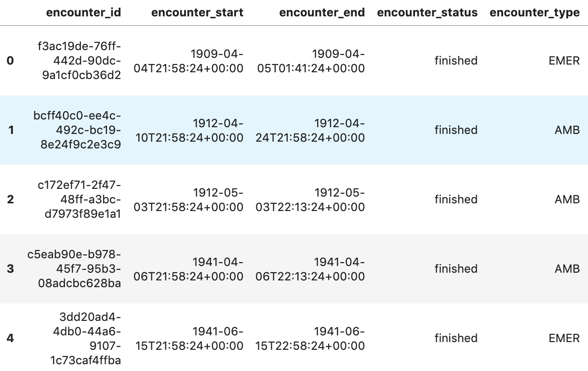
Task: Select row index 1
Action: click(10, 130)
